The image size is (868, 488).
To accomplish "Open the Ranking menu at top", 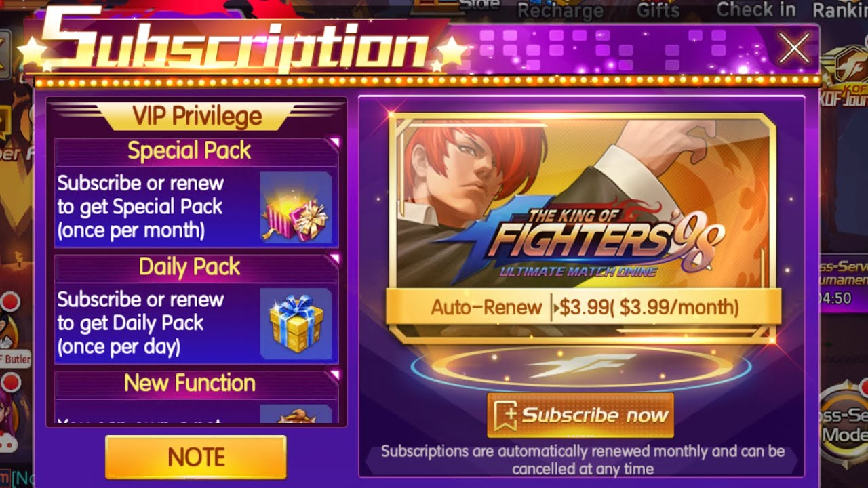I will 840,10.
